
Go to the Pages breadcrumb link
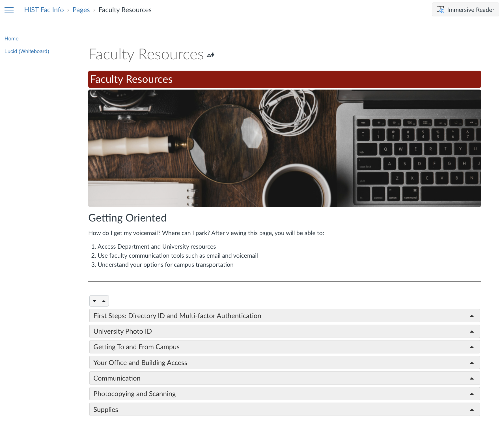(x=81, y=10)
